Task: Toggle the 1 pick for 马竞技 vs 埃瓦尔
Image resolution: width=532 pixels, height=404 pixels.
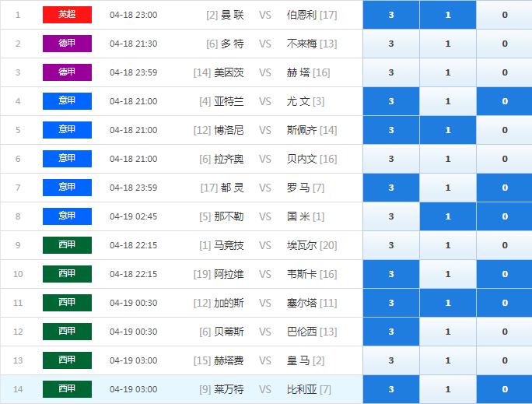Action: [x=448, y=245]
